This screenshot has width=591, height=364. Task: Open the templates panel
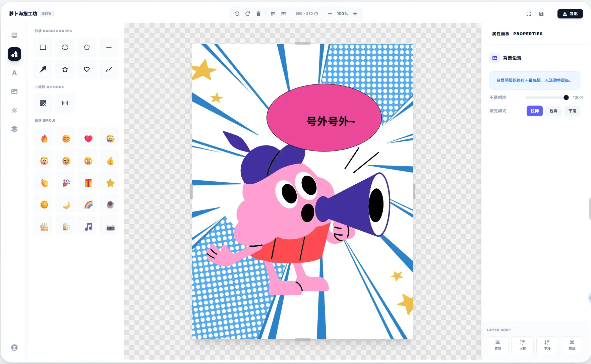[14, 35]
